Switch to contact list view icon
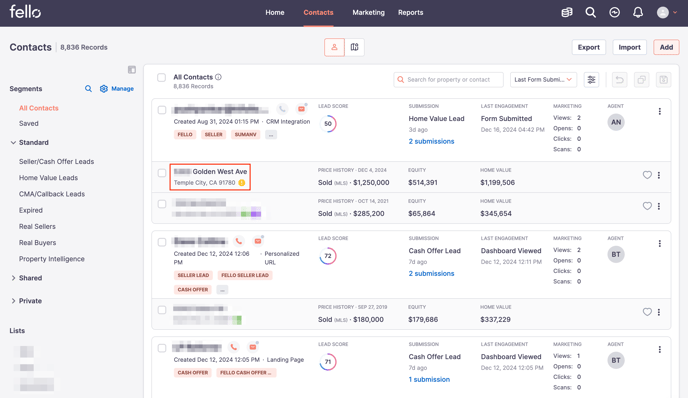 click(x=334, y=47)
